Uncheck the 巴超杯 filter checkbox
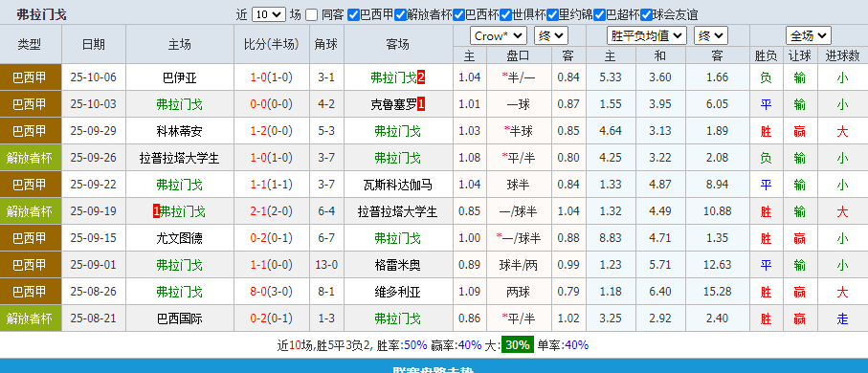The height and width of the screenshot is (373, 868). click(x=599, y=15)
